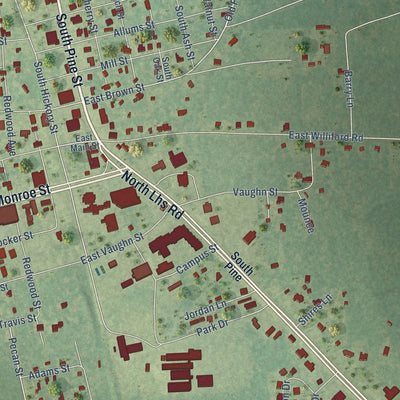Viewport: 400px width, 400px height.
Task: Click the Redwood Ave label
Action: tap(9, 126)
